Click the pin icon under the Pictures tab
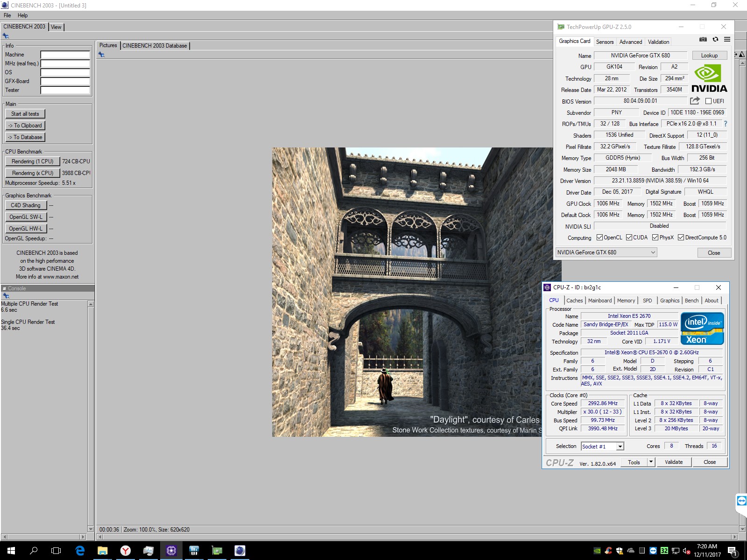This screenshot has width=747, height=560. pos(101,55)
